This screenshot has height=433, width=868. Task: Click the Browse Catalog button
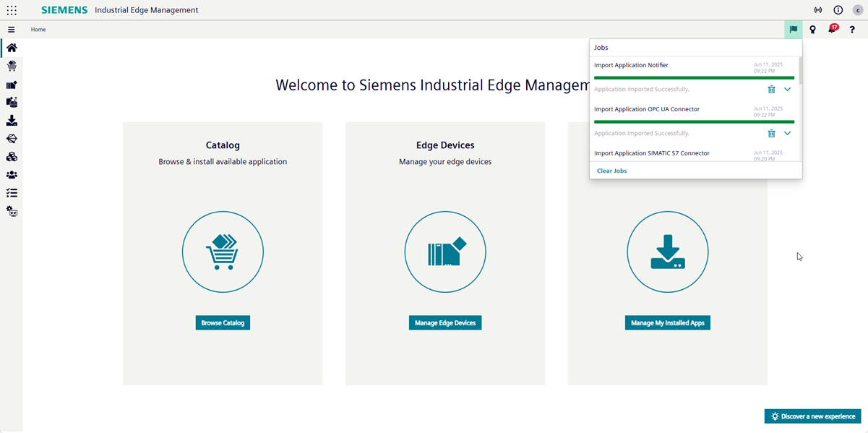coord(223,323)
